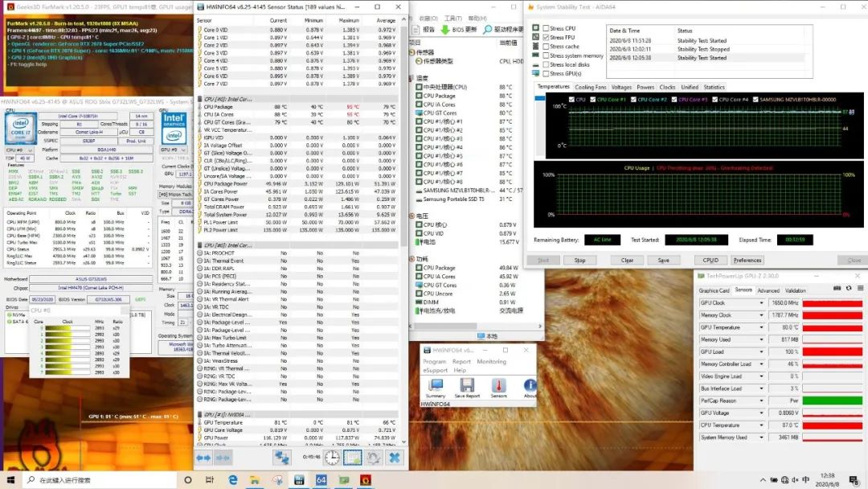The height and width of the screenshot is (489, 868).
Task: Expand the GPU Load sensor dropdown
Action: click(x=762, y=351)
